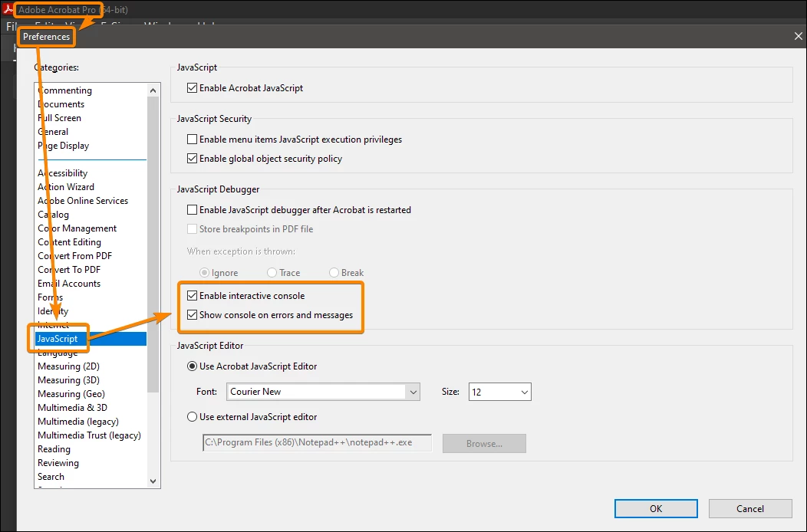
Task: Select Multimedia Trust (legacy) category
Action: [x=89, y=435]
